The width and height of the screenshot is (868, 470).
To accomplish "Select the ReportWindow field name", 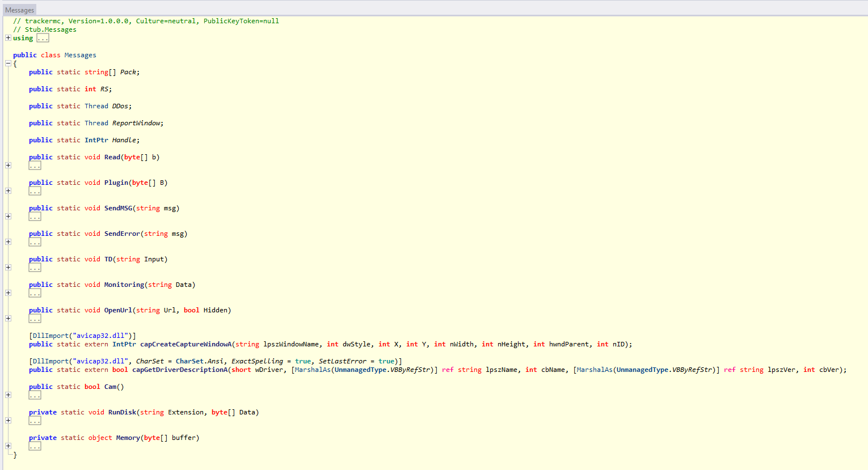I will coord(136,123).
